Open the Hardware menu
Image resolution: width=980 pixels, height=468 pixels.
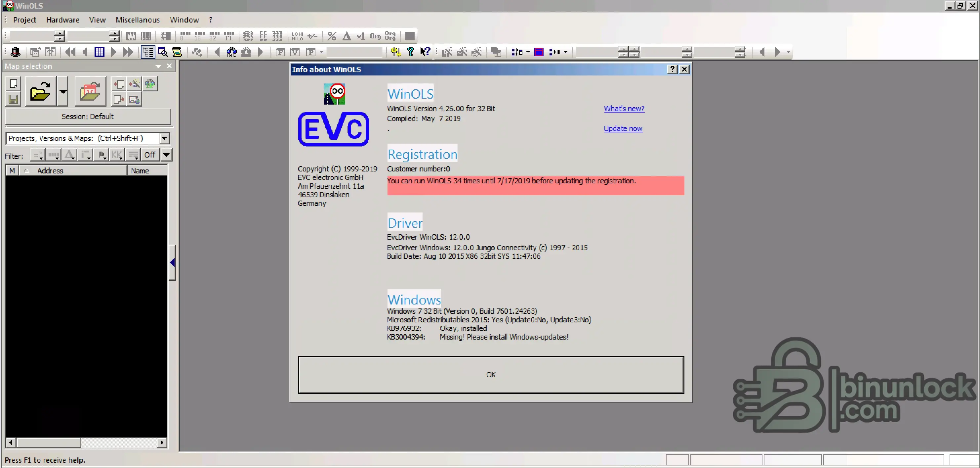tap(63, 20)
